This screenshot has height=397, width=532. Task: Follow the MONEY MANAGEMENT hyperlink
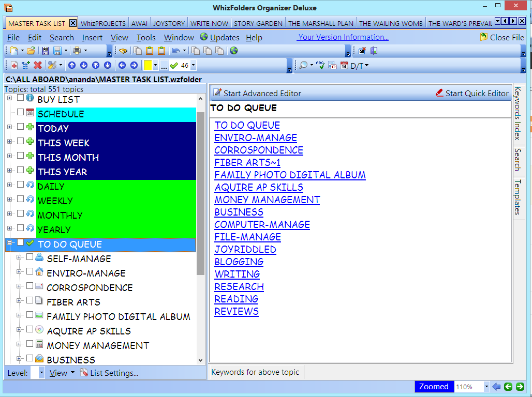click(x=267, y=200)
